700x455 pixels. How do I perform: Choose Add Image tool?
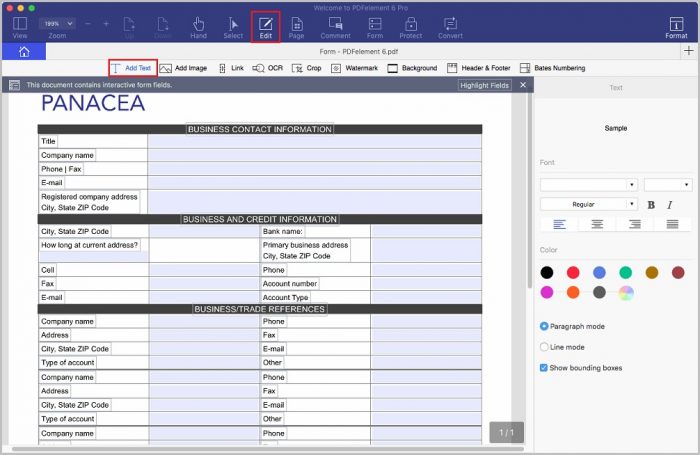183,68
